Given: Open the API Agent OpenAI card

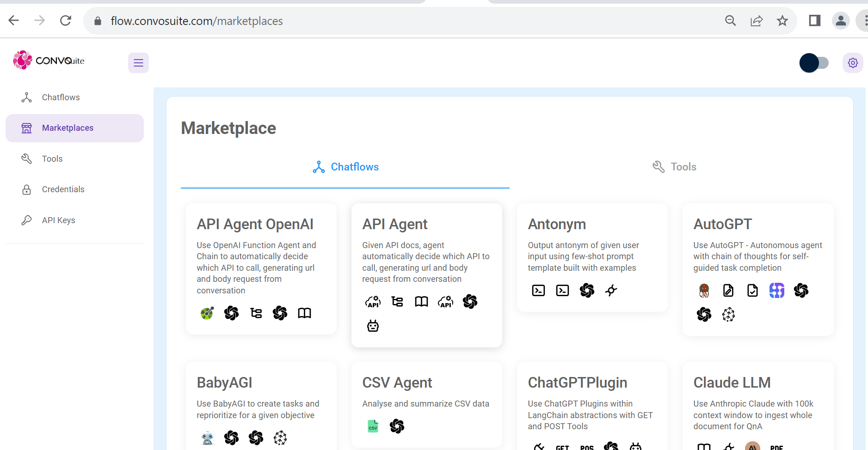Looking at the screenshot, I should [261, 269].
